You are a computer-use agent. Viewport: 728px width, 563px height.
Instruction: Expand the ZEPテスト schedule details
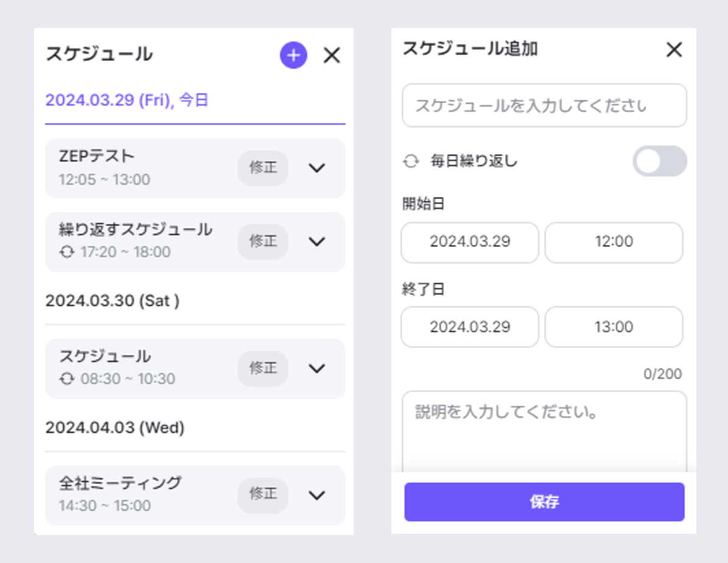(316, 168)
